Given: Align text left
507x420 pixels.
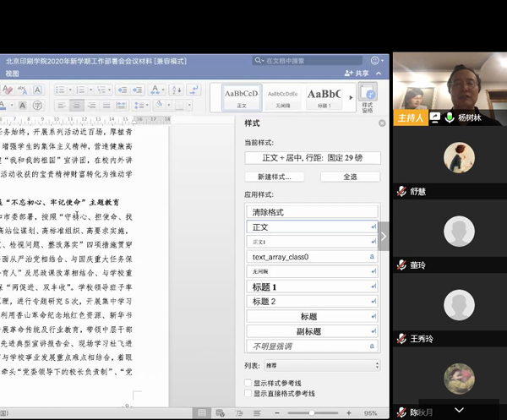Looking at the screenshot, I should click(x=62, y=105).
